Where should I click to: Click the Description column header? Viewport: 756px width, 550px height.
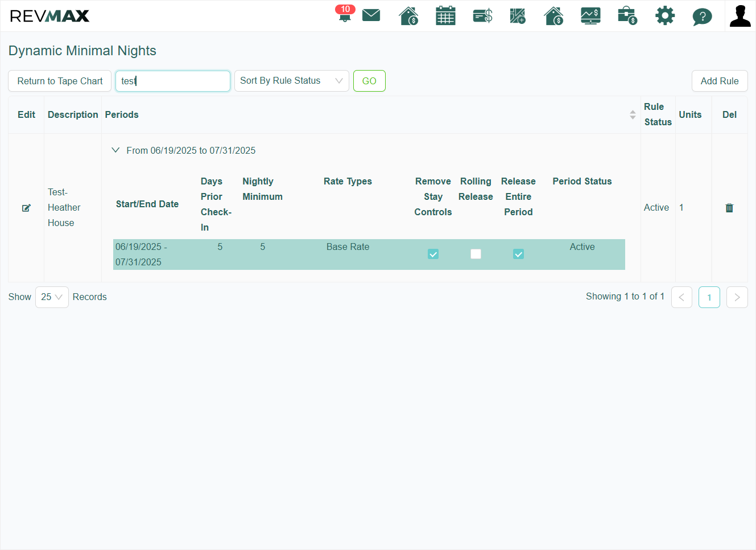(x=73, y=114)
